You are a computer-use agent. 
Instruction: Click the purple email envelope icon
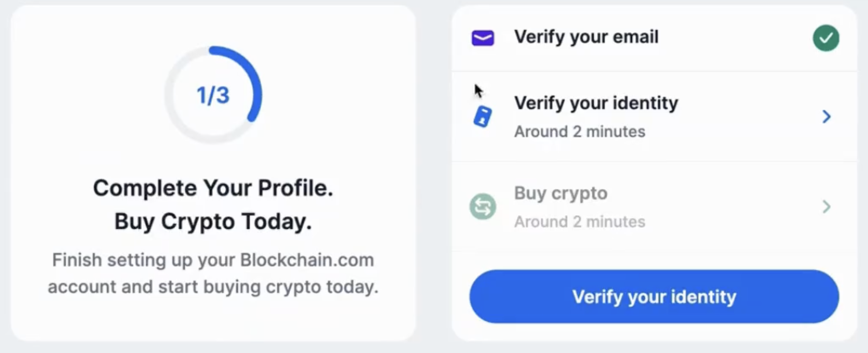(x=482, y=37)
